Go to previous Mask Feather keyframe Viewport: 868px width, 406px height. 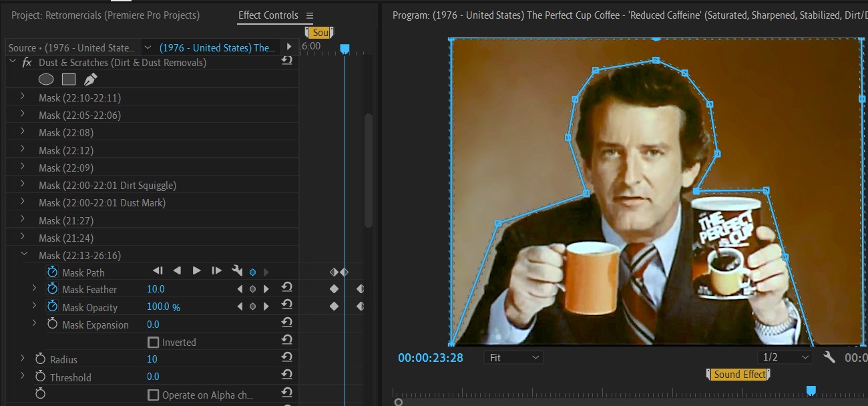click(240, 289)
